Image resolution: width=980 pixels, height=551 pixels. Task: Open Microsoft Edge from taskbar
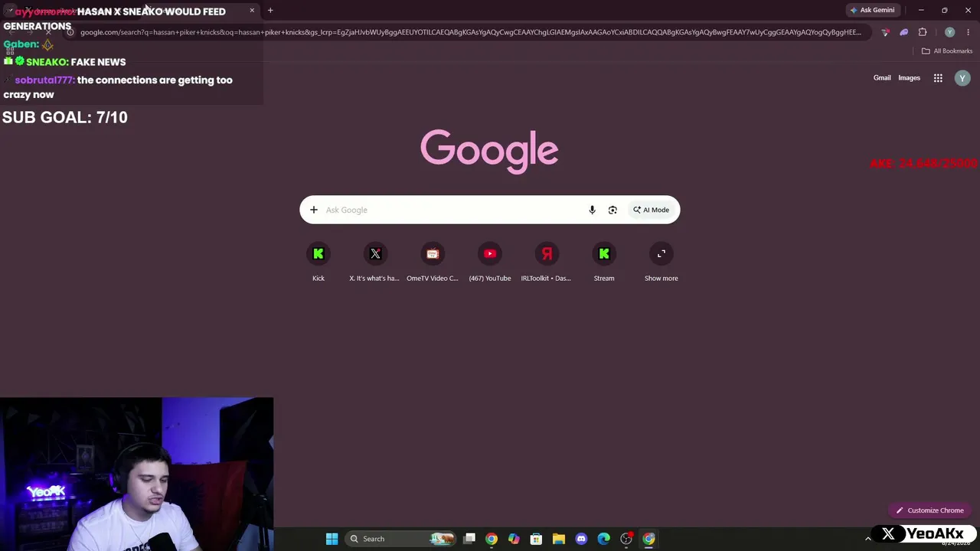tap(603, 539)
